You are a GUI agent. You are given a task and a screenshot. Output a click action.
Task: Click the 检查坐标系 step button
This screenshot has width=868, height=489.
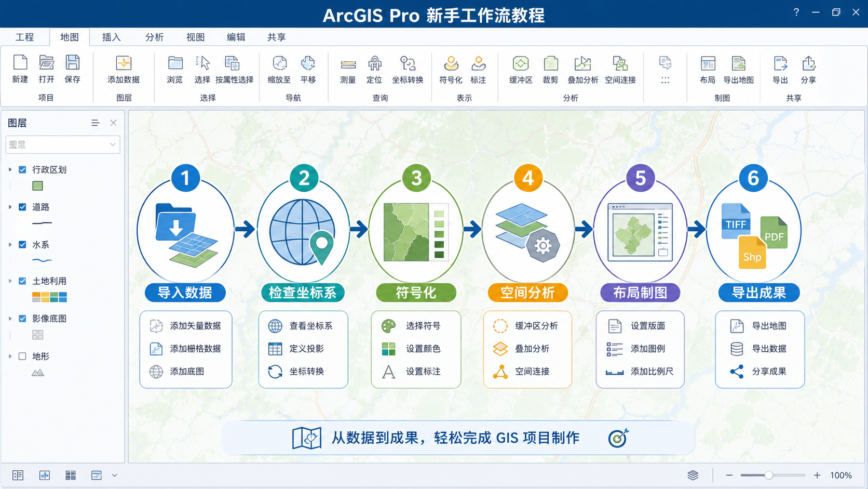pos(303,293)
